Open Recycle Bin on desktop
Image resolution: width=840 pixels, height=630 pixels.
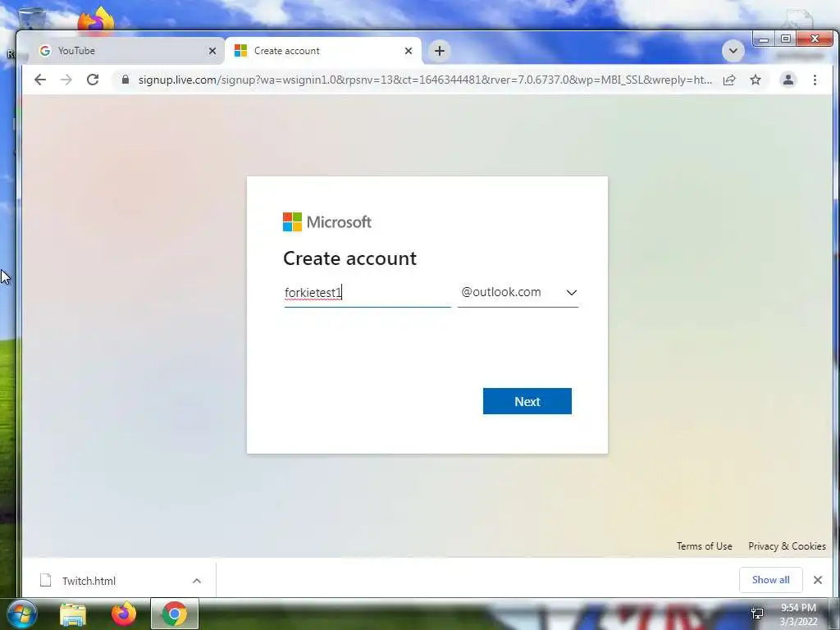tap(30, 19)
